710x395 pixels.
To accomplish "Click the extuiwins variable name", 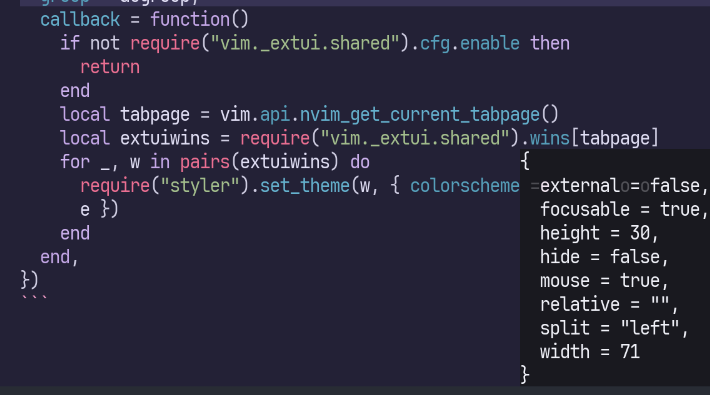I will coord(165,138).
